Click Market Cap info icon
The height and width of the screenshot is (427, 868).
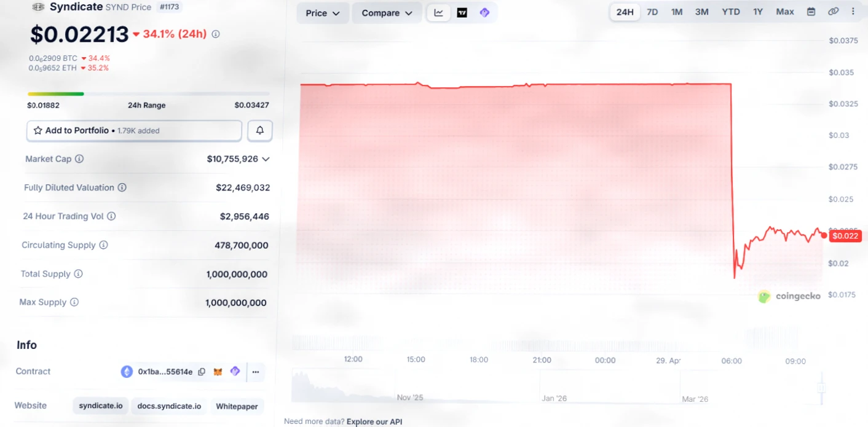click(79, 159)
